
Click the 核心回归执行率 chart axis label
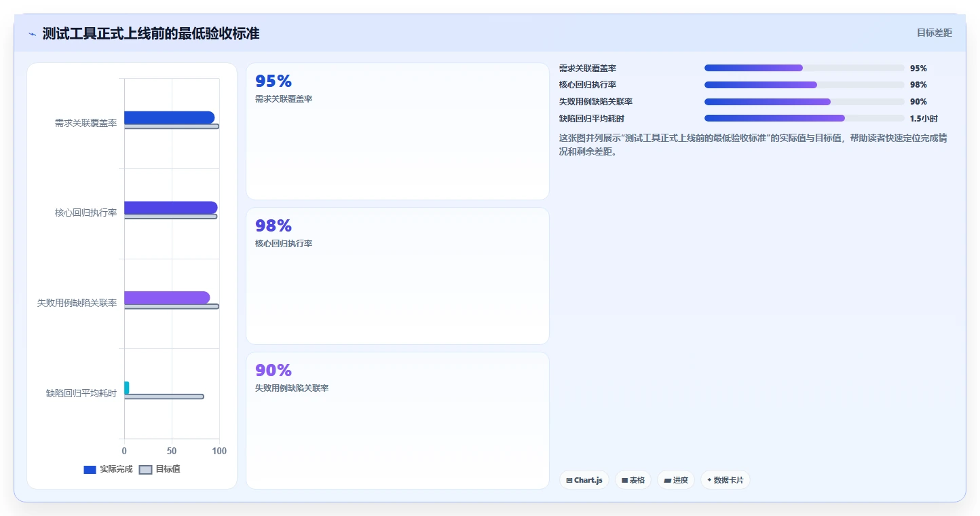(86, 213)
